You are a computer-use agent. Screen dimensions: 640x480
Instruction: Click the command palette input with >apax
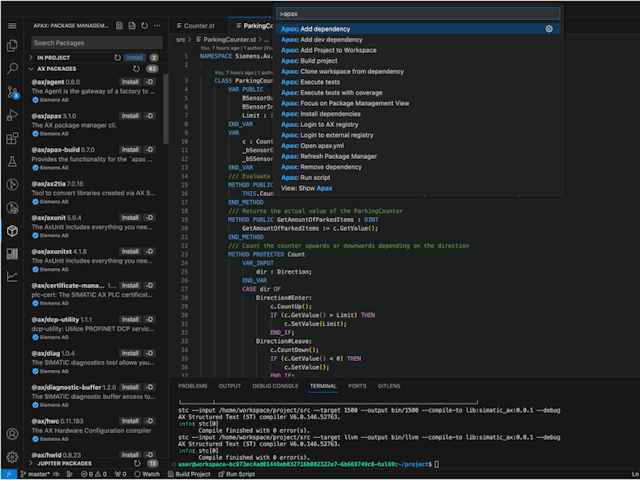(418, 14)
